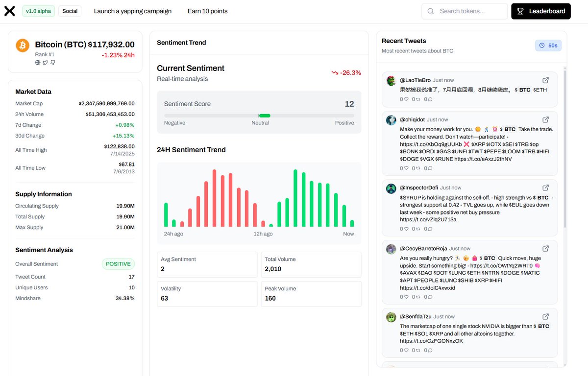This screenshot has height=376, width=588.
Task: Click the clock icon in the 50s badge
Action: coord(542,46)
